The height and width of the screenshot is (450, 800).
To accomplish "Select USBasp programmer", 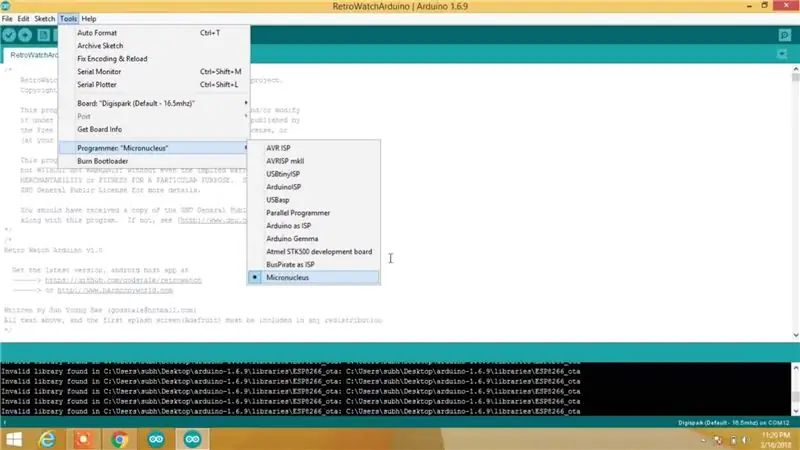I will pyautogui.click(x=313, y=200).
